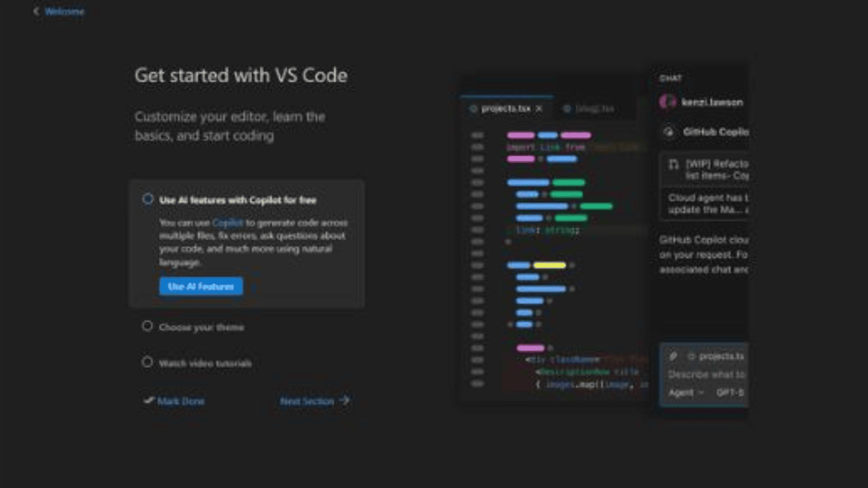Screen dimensions: 868x488
Task: Switch to the projects.tsx editor tab
Action: coord(505,109)
